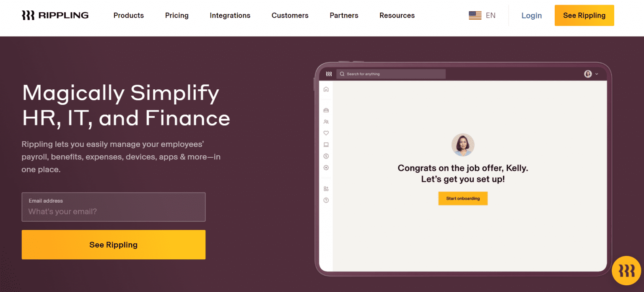Click the user avatar in the mockup top bar
644x292 pixels.
point(588,74)
